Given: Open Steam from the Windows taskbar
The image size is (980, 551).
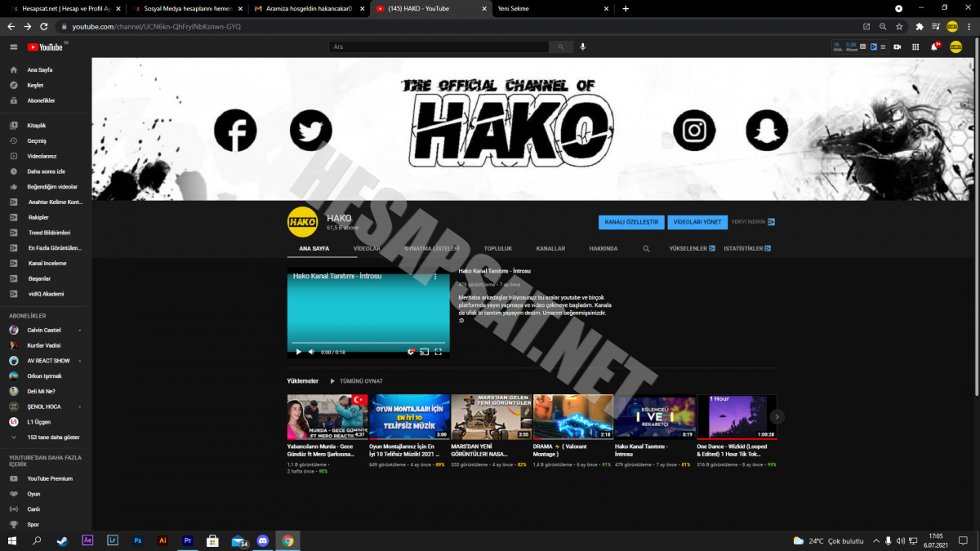Looking at the screenshot, I should pyautogui.click(x=62, y=540).
